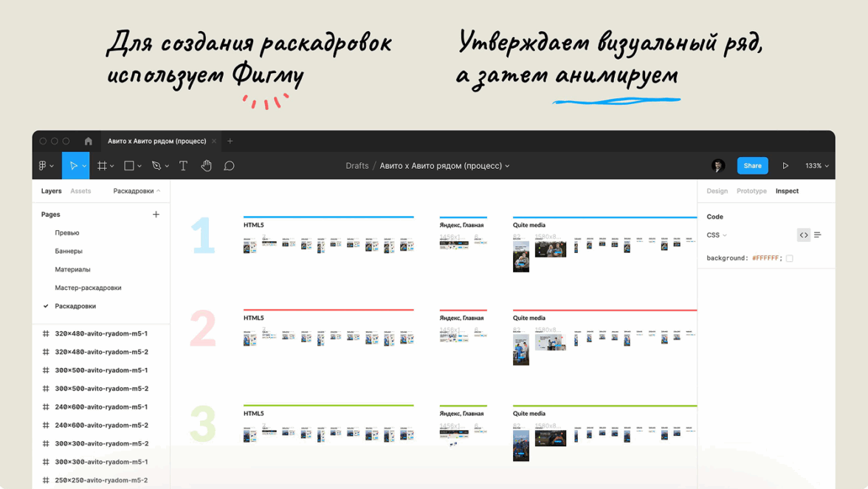
Task: Switch to the Assets tab
Action: [x=80, y=191]
